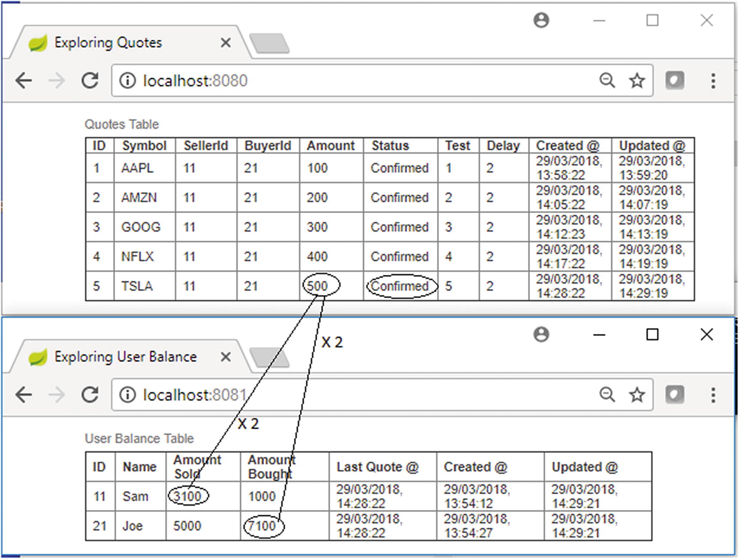Image resolution: width=740 pixels, height=560 pixels.
Task: Minimize the Exploring User Balance window
Action: point(599,334)
